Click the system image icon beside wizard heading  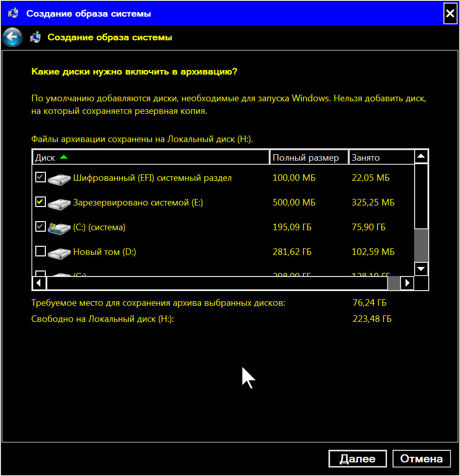[x=35, y=37]
